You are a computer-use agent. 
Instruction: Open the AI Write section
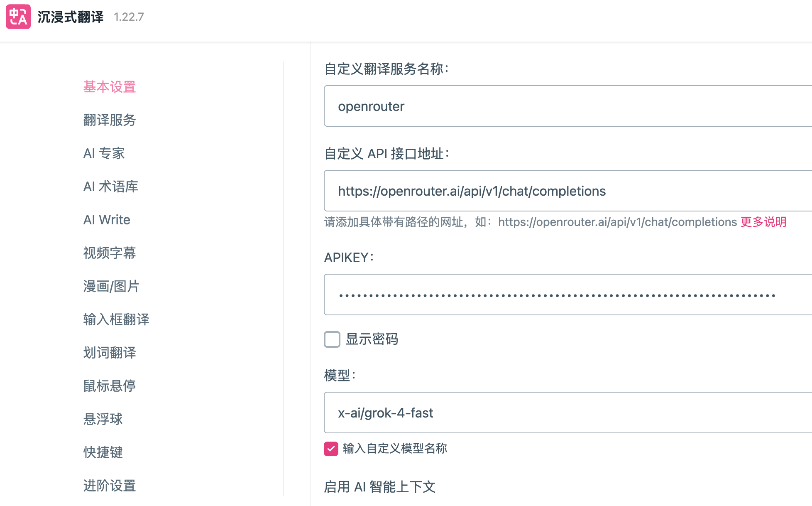(x=107, y=220)
